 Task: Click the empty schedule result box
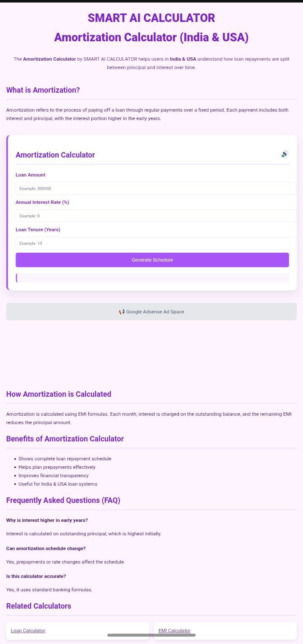point(152,278)
